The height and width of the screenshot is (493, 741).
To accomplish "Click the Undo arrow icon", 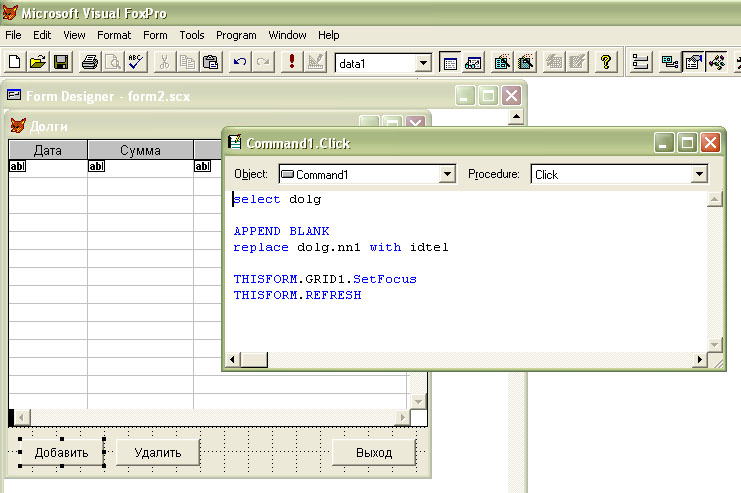I will point(239,63).
